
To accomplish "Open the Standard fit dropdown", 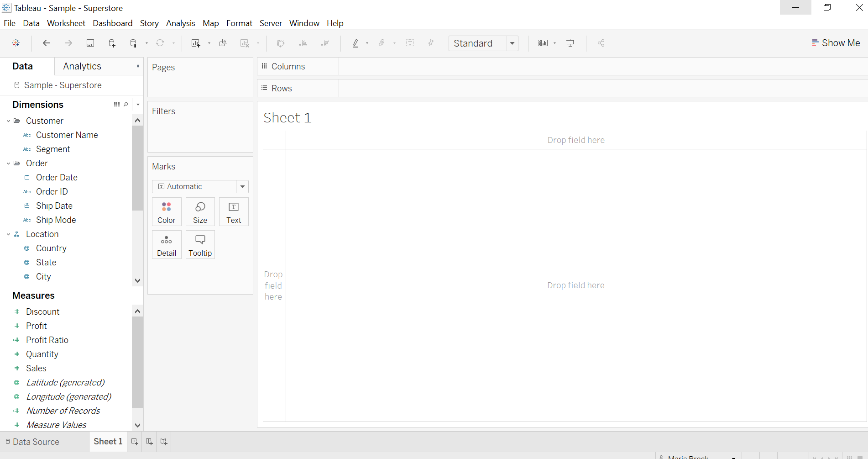I will (x=512, y=43).
